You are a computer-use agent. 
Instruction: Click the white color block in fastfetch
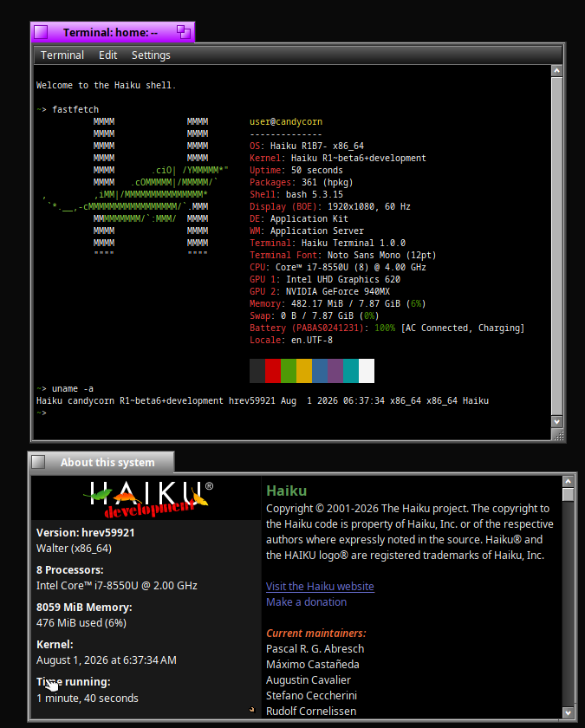367,371
